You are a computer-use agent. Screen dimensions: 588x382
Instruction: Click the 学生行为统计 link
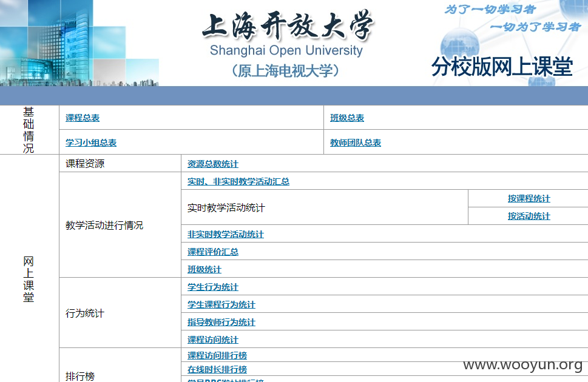[213, 287]
